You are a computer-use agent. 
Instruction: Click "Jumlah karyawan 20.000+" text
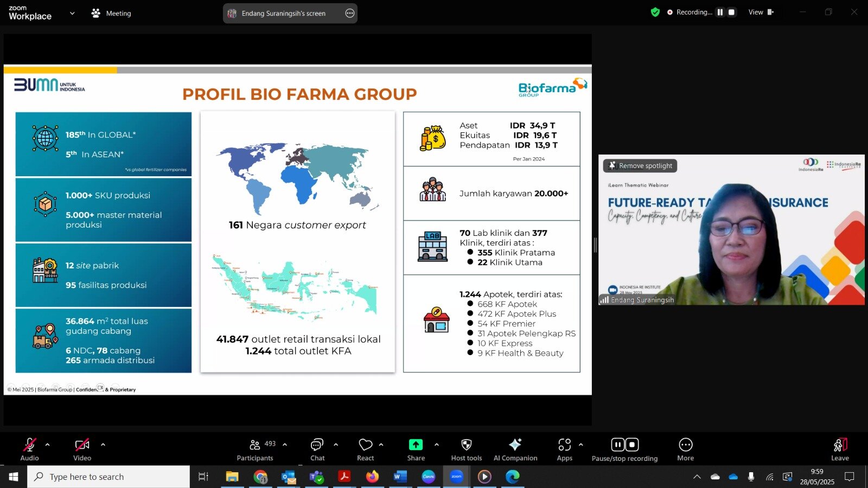514,194
